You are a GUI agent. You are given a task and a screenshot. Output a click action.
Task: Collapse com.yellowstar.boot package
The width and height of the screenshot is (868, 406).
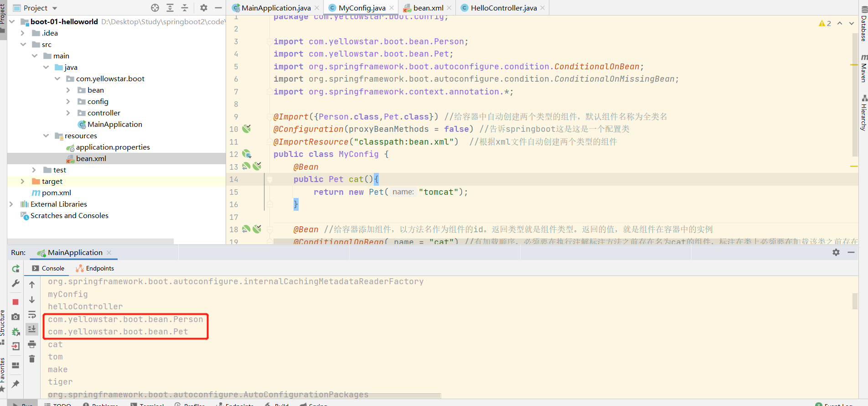click(x=57, y=78)
